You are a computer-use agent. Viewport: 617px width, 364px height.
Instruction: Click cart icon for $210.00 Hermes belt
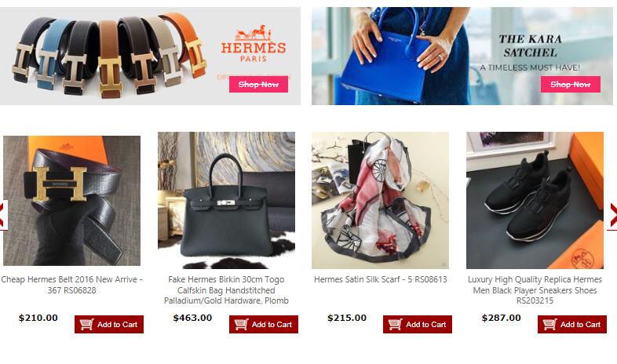tap(86, 324)
